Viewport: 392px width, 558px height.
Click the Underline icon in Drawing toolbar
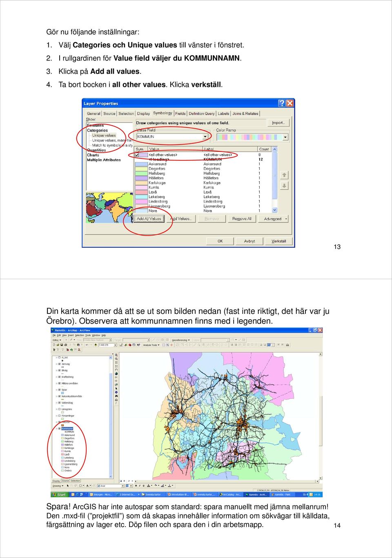click(x=143, y=486)
